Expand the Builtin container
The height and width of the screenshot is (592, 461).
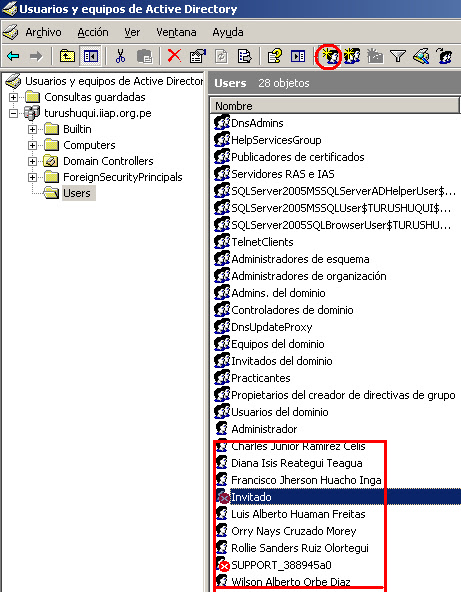[32, 129]
